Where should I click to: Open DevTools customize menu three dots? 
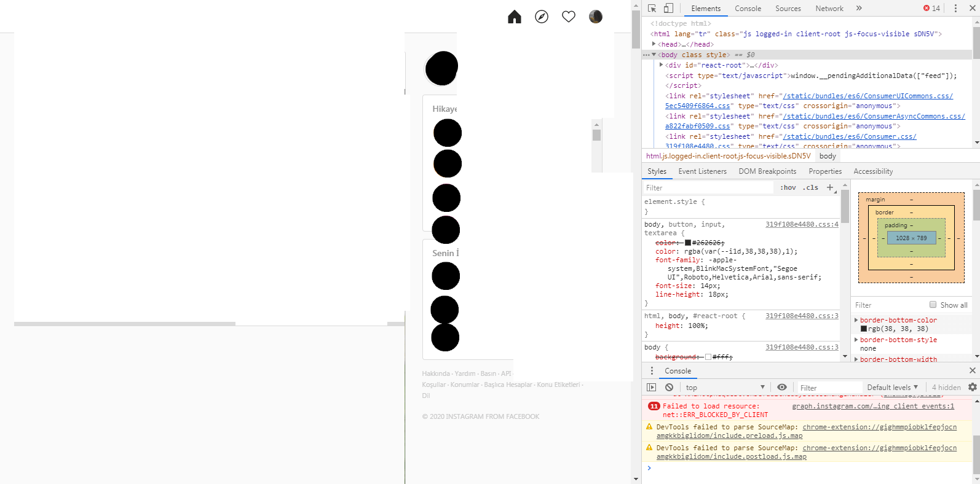(x=955, y=8)
